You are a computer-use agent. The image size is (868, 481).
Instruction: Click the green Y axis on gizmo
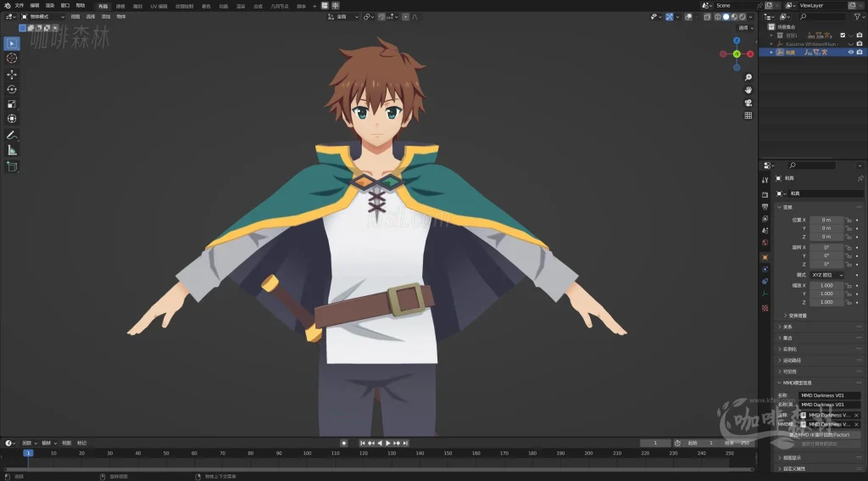point(737,54)
